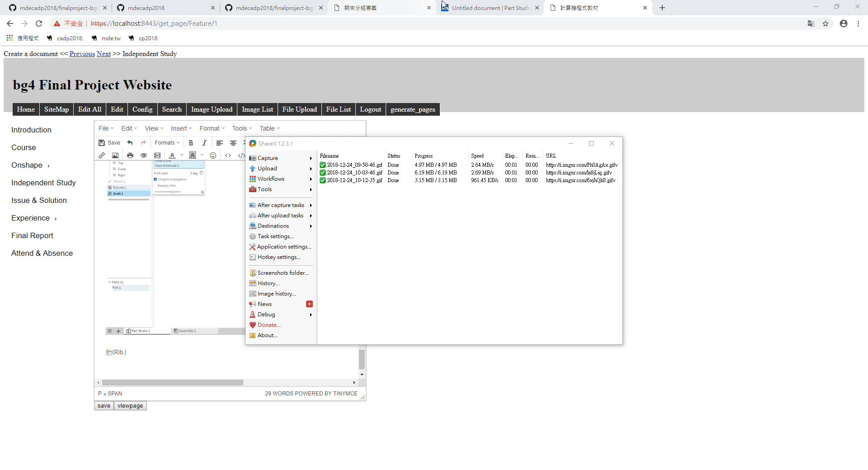Apply background color with the shaded A
Screen dimensions: 868x470
coord(193,155)
